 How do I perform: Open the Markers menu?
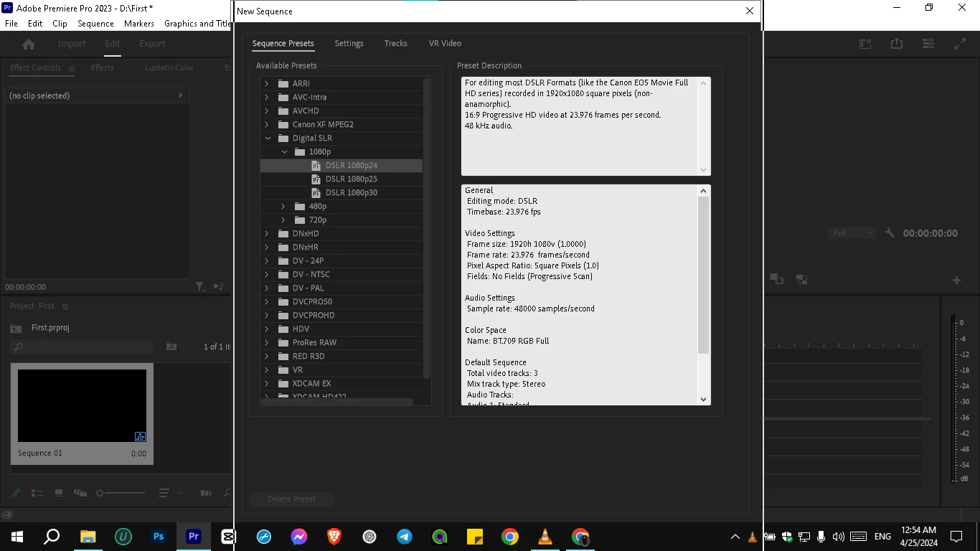(139, 24)
